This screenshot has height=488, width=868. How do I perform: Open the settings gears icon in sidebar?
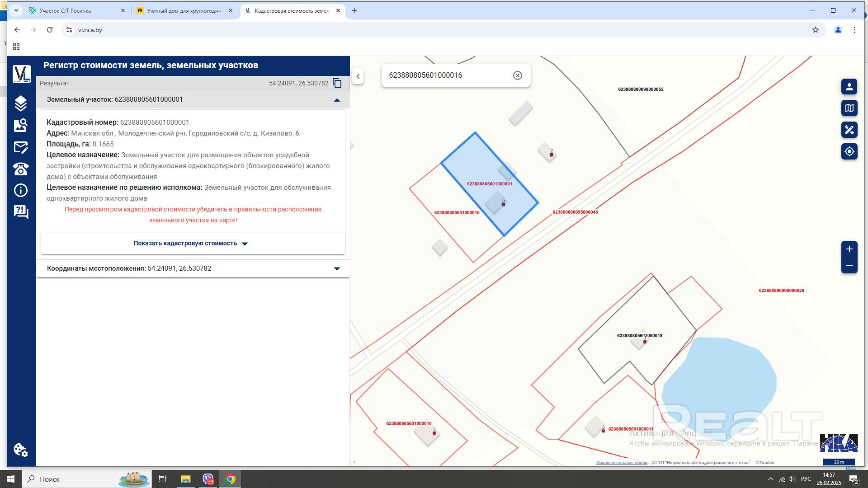click(x=21, y=450)
